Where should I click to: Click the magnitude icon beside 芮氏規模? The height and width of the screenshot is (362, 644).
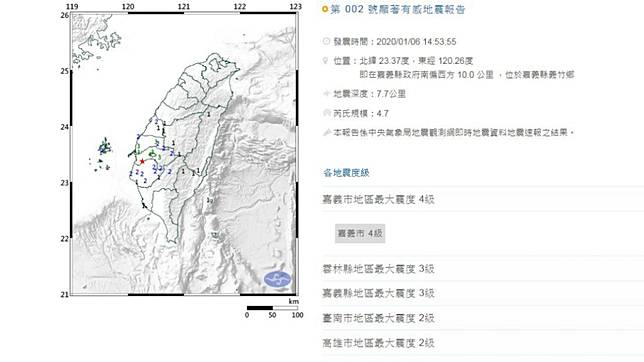coord(327,113)
